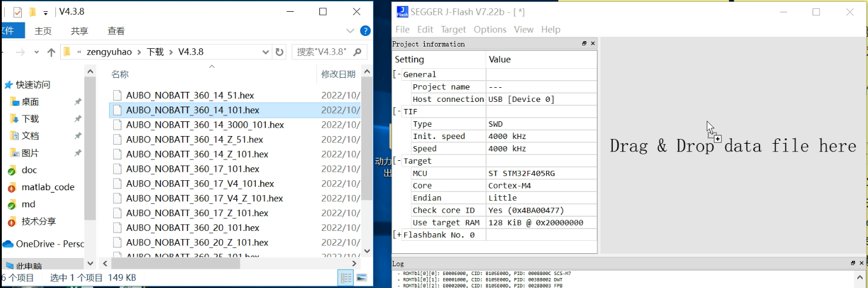
Task: Open the File menu in J-Flash
Action: coord(402,29)
